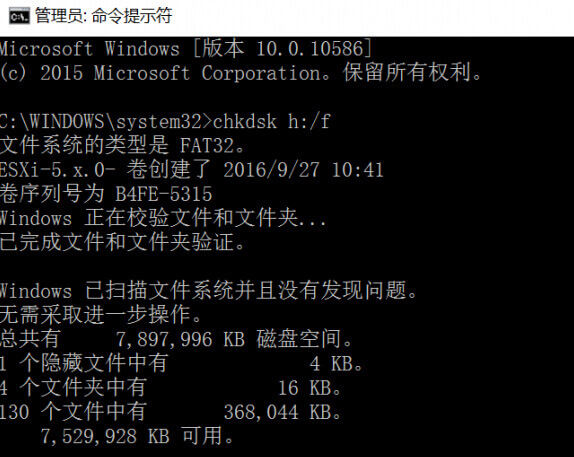
Task: Click the Windows 正在校验文件和文件夹 line
Action: tap(163, 218)
